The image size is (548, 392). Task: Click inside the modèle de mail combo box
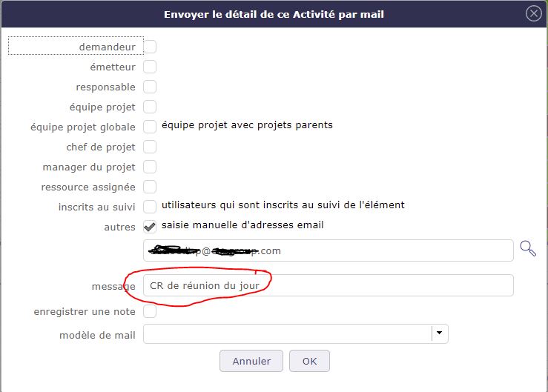(287, 333)
